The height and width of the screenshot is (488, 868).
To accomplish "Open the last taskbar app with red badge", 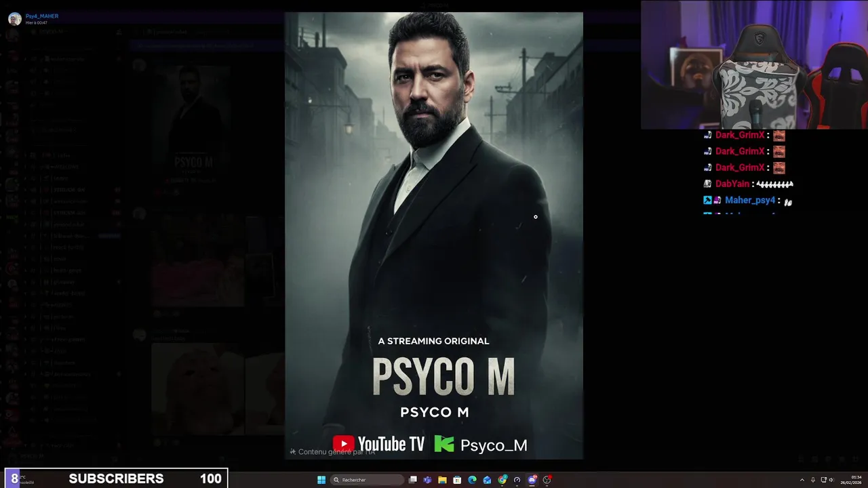I will click(x=547, y=480).
